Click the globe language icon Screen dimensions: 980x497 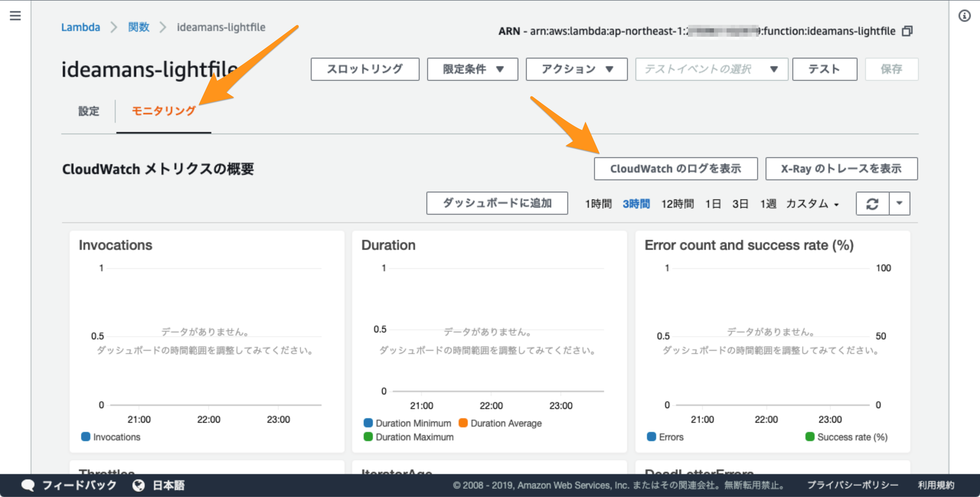pyautogui.click(x=139, y=485)
